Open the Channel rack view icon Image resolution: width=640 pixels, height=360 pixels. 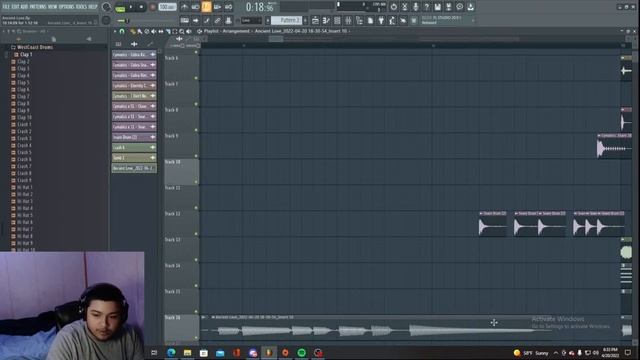tap(337, 20)
